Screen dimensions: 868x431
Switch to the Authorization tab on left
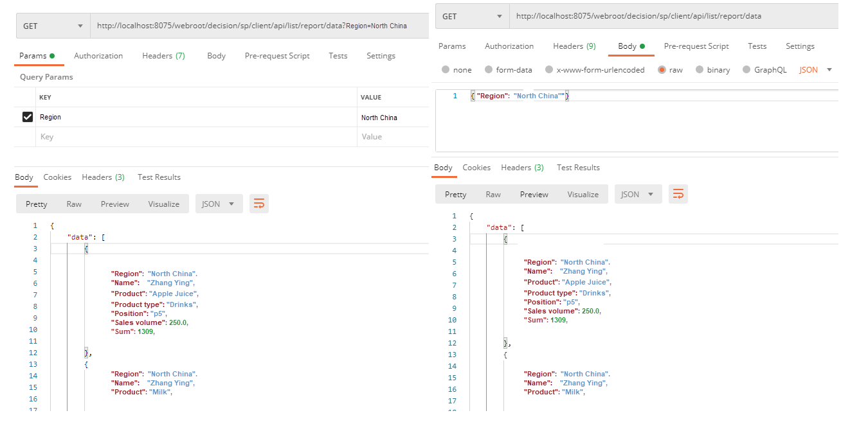click(98, 56)
